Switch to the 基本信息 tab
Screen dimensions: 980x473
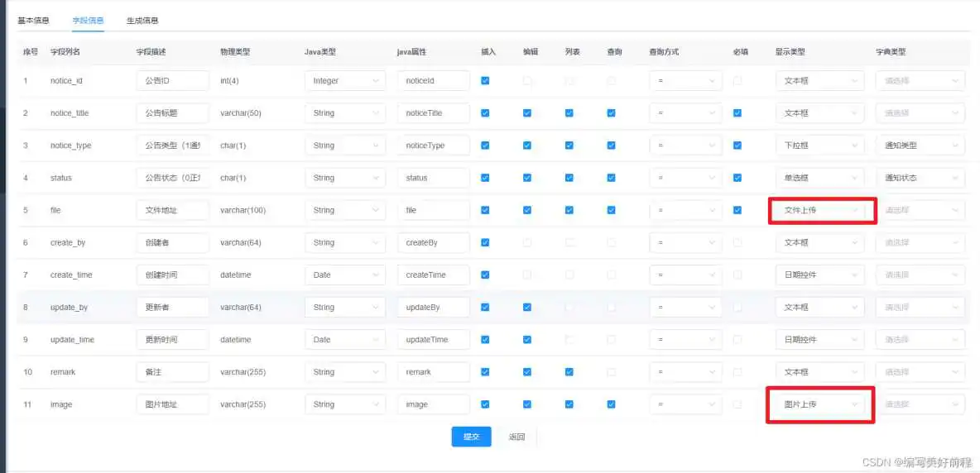click(x=33, y=20)
